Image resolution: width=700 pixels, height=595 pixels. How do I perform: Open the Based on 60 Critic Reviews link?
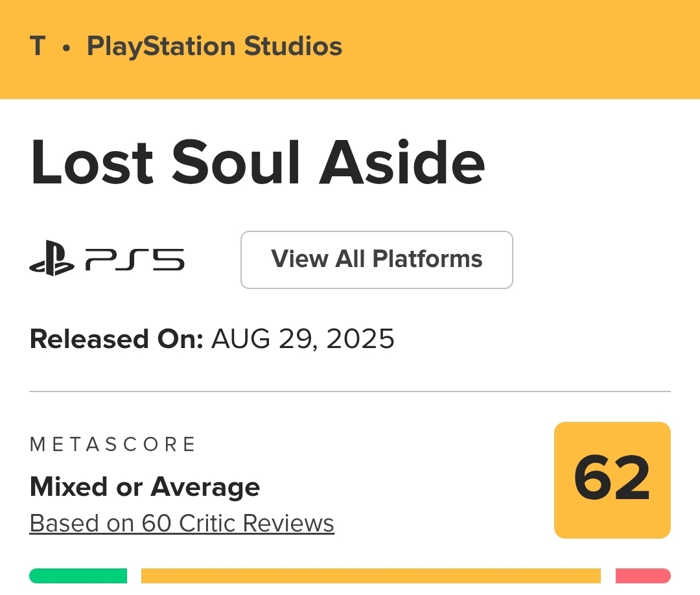pyautogui.click(x=181, y=523)
